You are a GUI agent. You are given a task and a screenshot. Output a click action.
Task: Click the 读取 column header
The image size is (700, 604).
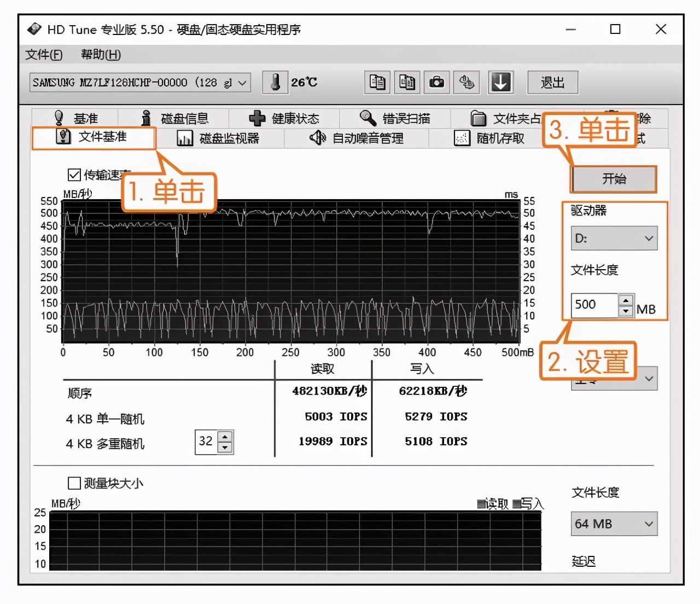(x=323, y=369)
